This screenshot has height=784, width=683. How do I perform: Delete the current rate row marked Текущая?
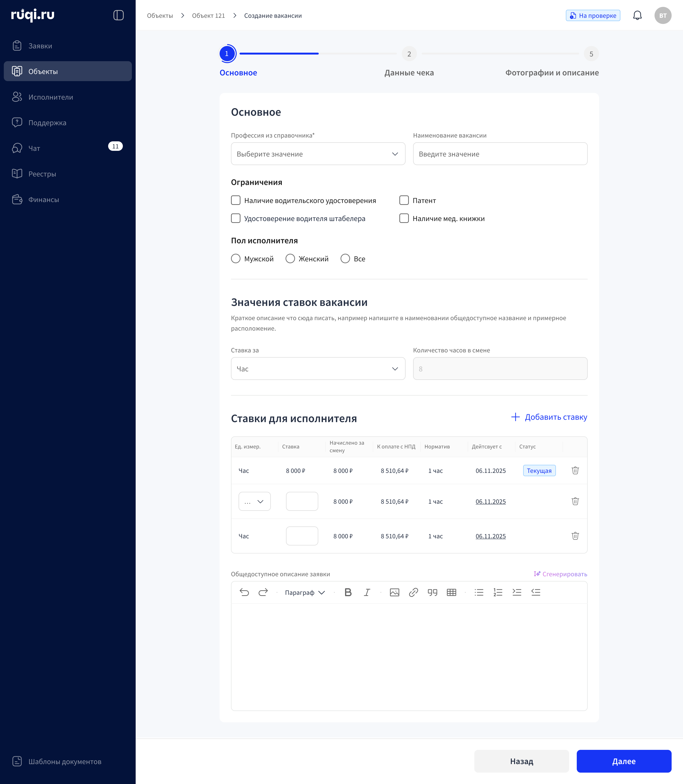(x=575, y=470)
